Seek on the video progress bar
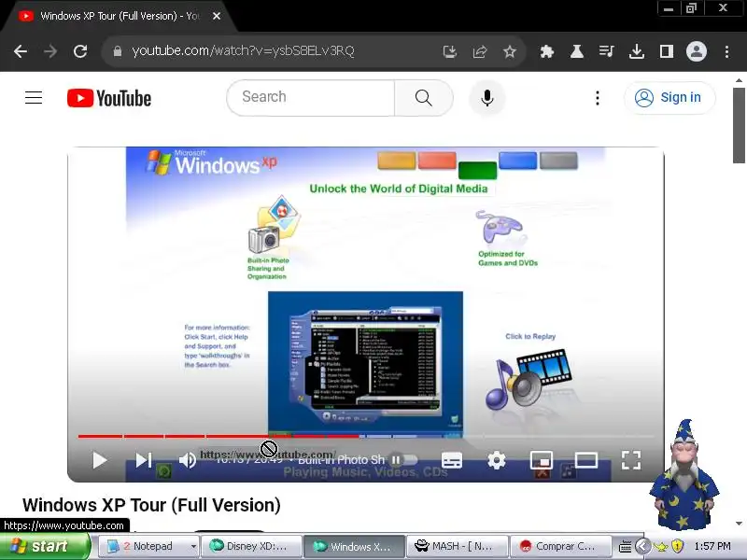 [x=366, y=436]
